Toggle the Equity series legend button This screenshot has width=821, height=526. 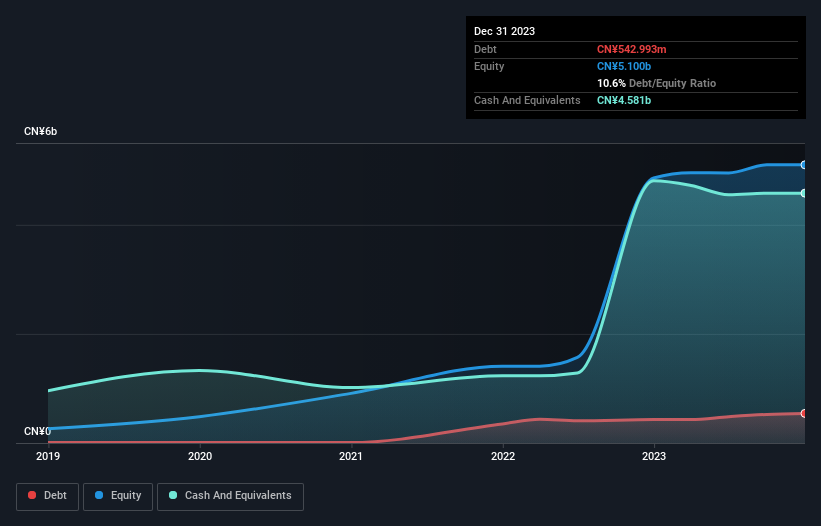(x=118, y=496)
